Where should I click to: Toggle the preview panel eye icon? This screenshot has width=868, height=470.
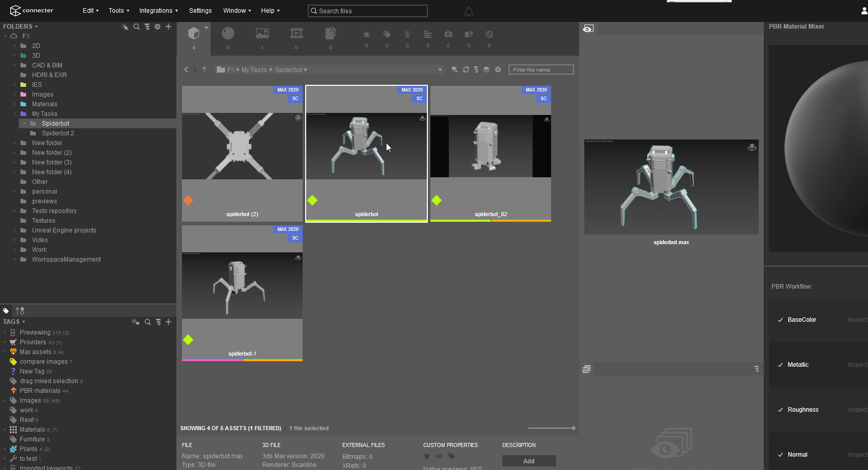pyautogui.click(x=588, y=29)
